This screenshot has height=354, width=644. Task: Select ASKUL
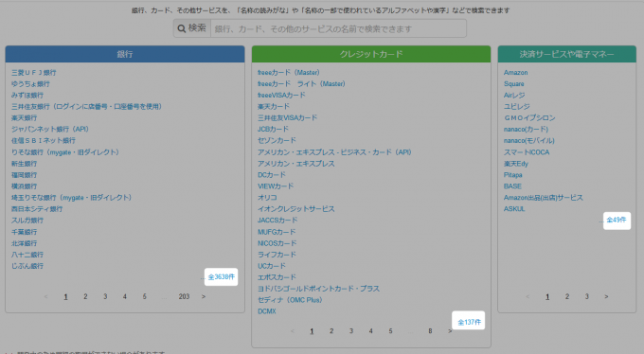coord(514,209)
